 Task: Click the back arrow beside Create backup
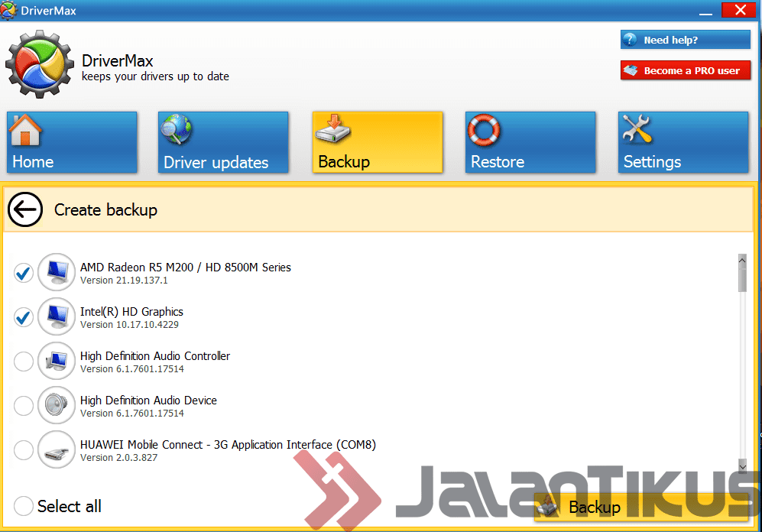coord(25,209)
